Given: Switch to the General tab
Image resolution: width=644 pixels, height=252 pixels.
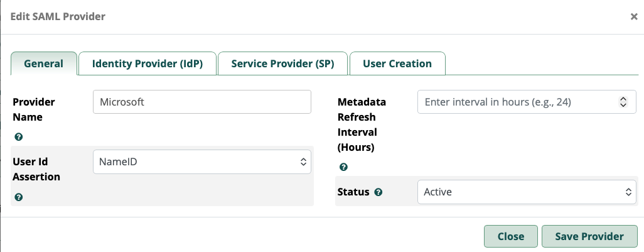Looking at the screenshot, I should [x=43, y=63].
